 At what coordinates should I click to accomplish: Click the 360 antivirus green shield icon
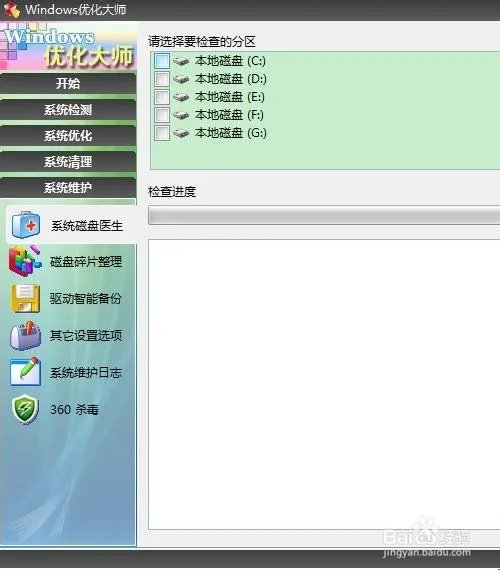click(25, 409)
